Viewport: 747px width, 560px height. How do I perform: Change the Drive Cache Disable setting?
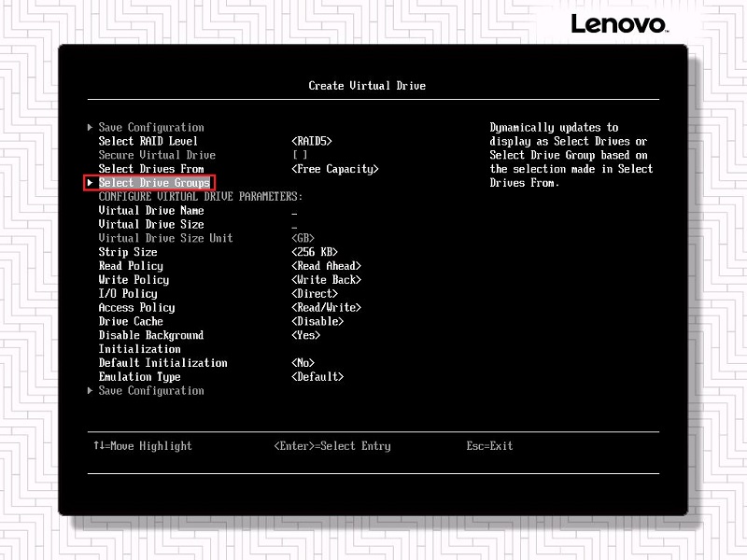coord(317,321)
